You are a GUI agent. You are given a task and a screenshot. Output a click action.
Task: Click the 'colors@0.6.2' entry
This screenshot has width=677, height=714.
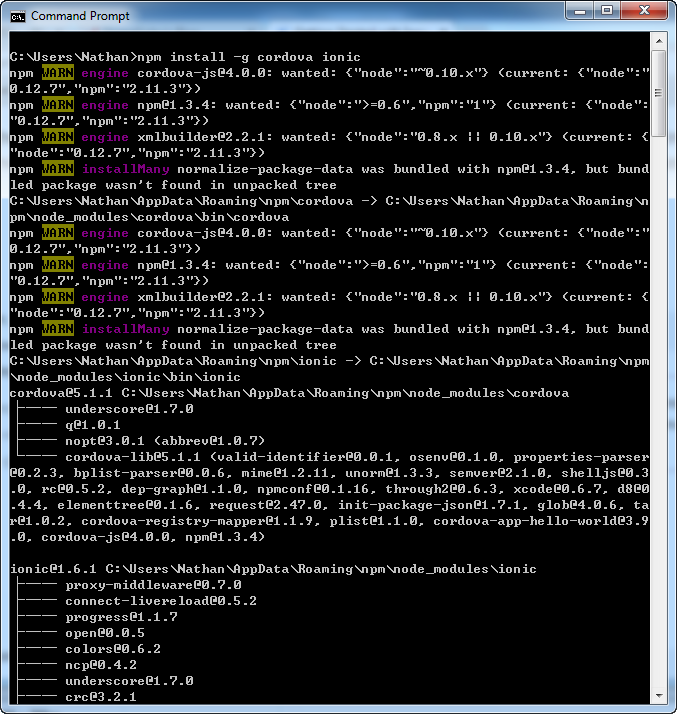(113, 649)
